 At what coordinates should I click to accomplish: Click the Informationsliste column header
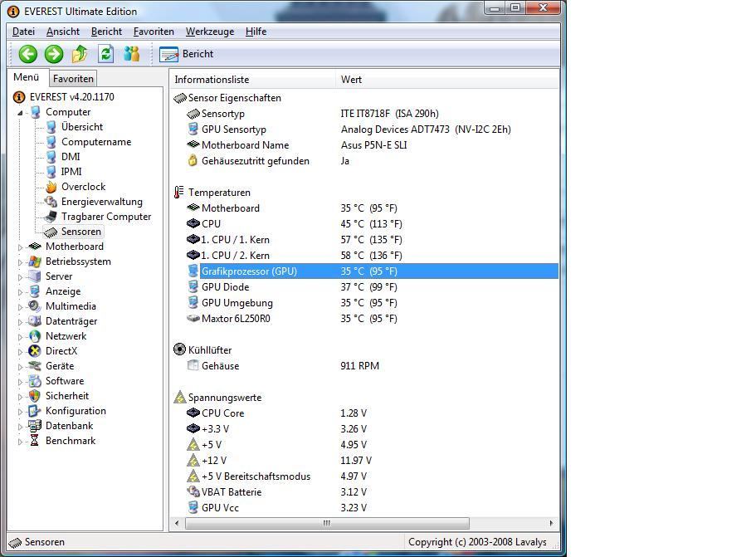click(252, 80)
